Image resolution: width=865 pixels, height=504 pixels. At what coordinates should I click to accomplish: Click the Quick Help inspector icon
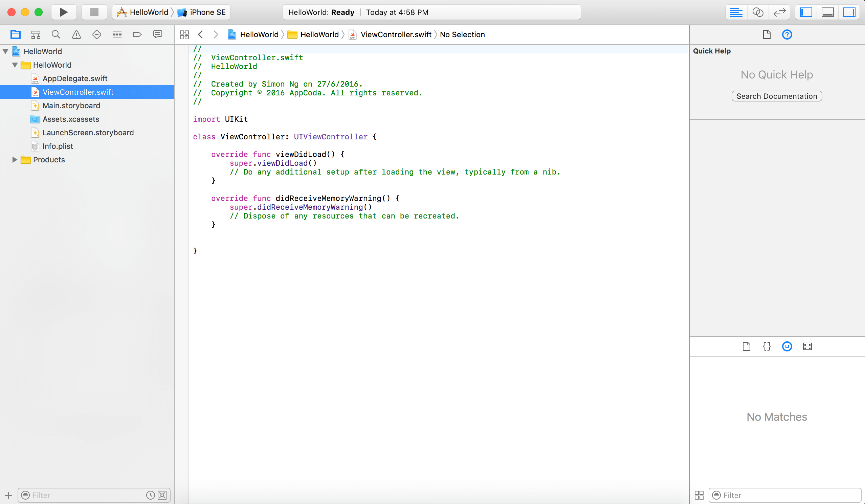[786, 34]
